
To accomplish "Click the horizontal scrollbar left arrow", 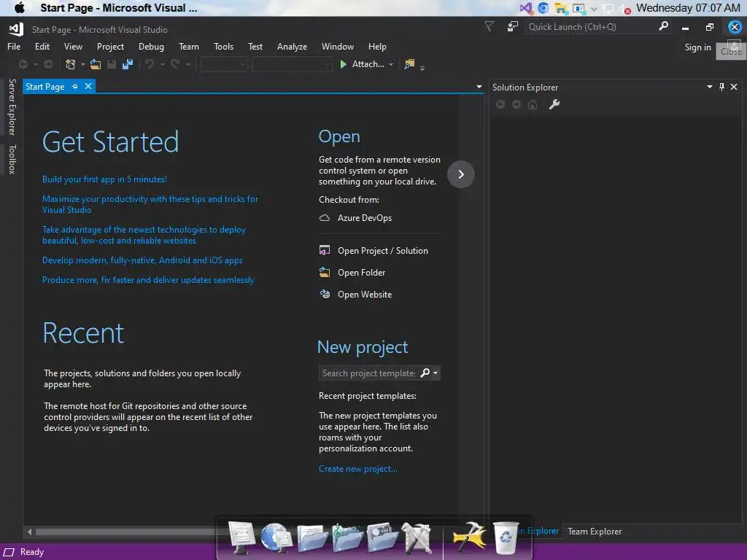I will pos(29,532).
